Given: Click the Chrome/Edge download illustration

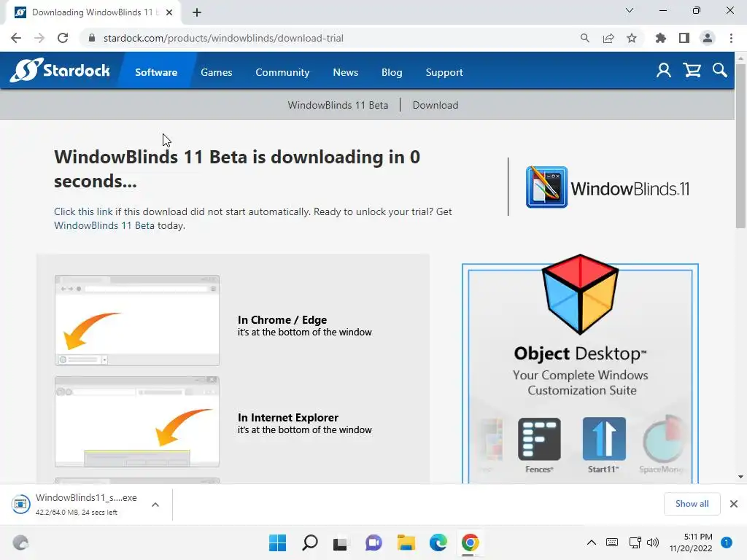Looking at the screenshot, I should tap(137, 320).
